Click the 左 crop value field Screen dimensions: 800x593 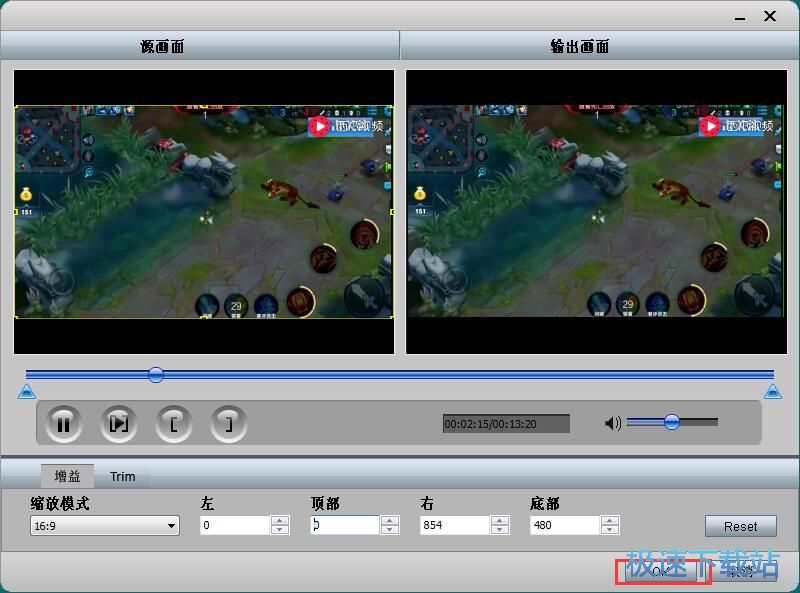click(x=235, y=525)
